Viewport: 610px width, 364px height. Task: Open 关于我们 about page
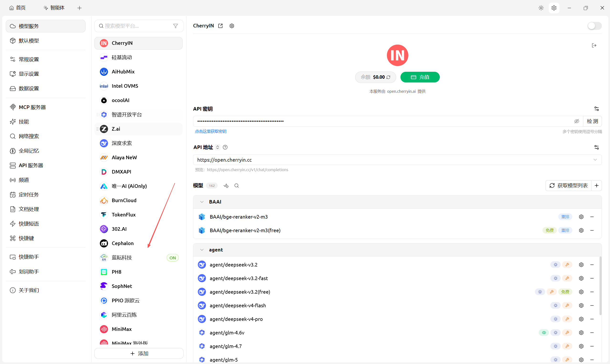click(x=46, y=290)
